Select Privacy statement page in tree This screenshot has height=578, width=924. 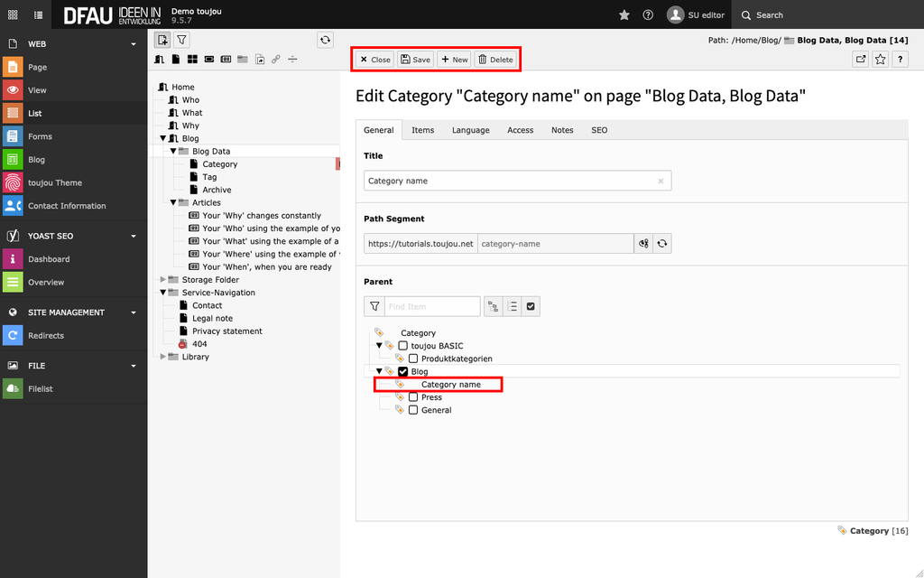pos(226,331)
